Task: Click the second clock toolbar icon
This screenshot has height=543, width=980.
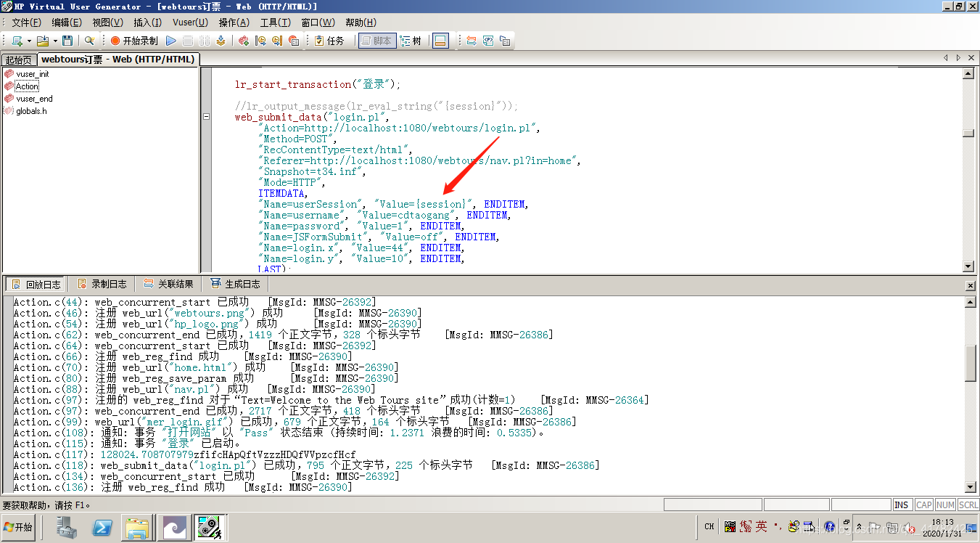Action: 277,41
